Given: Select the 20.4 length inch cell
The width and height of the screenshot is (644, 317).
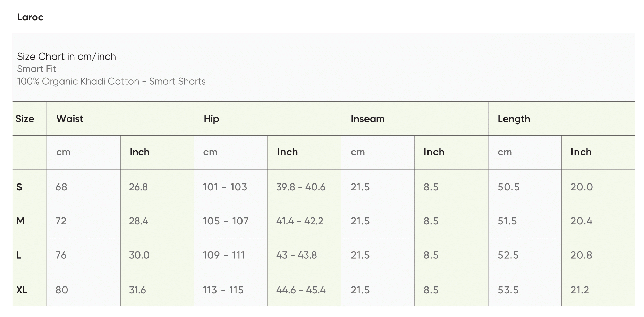Looking at the screenshot, I should click(581, 221).
